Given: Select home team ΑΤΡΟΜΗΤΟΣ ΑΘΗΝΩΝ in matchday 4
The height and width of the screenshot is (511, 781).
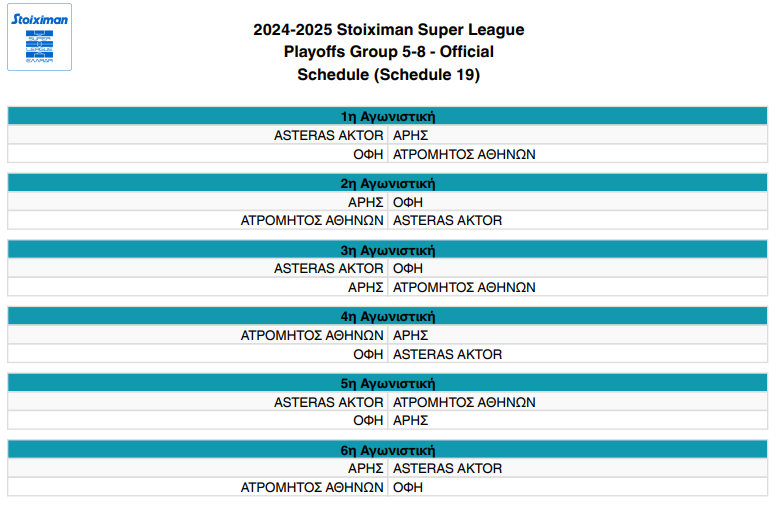Looking at the screenshot, I should 312,335.
